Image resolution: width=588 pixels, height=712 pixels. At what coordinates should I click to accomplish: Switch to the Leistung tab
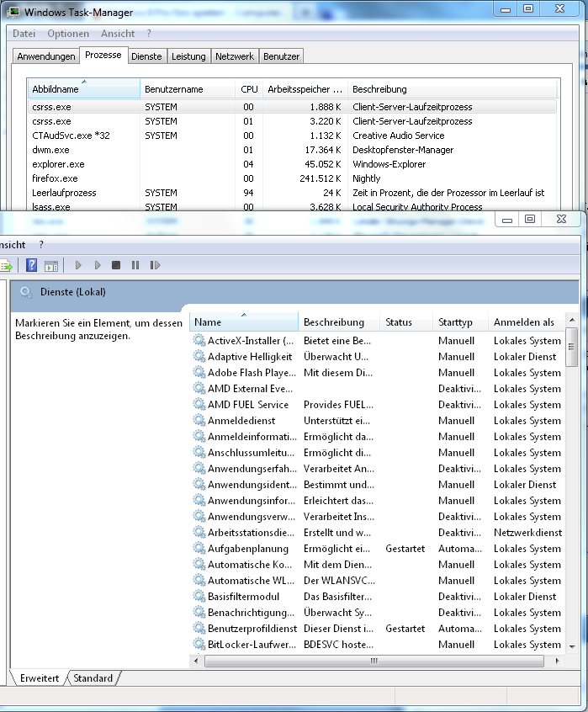(x=188, y=56)
